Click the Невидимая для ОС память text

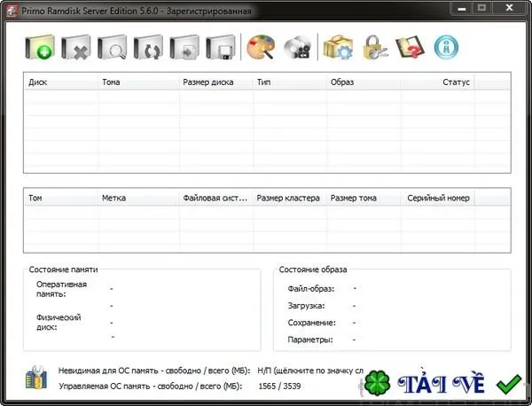154,371
